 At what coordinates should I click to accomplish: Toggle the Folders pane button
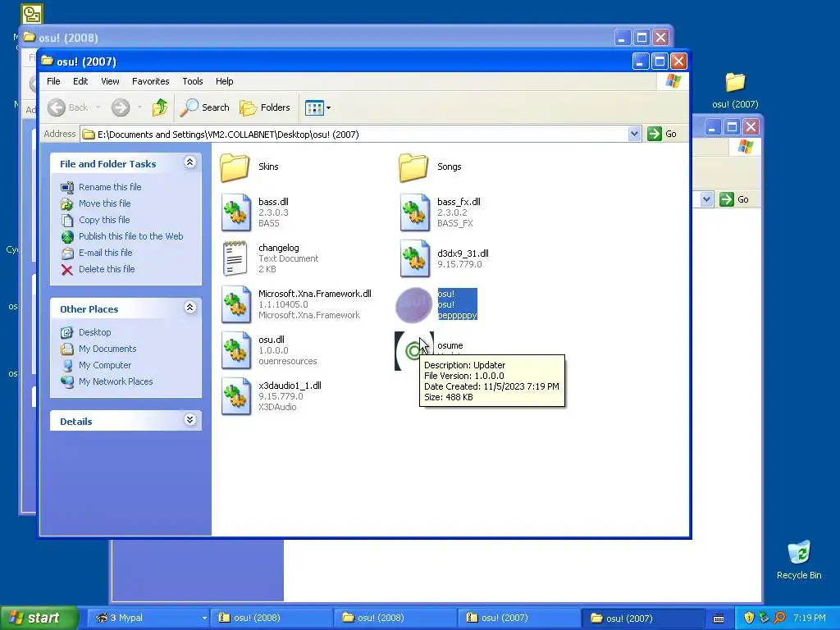click(265, 107)
